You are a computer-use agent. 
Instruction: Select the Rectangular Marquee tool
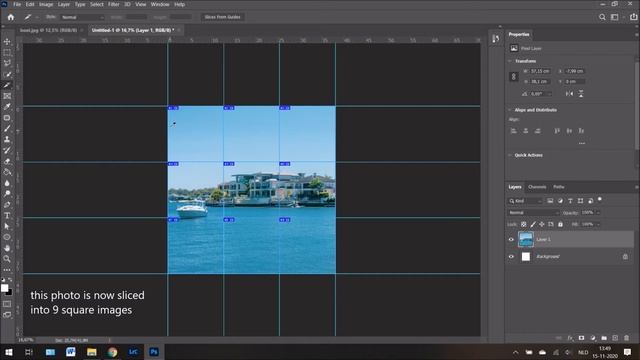tap(7, 53)
